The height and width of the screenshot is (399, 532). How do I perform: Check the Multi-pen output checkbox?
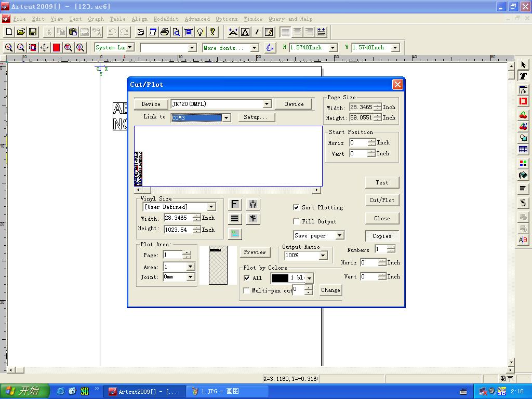[x=247, y=290]
